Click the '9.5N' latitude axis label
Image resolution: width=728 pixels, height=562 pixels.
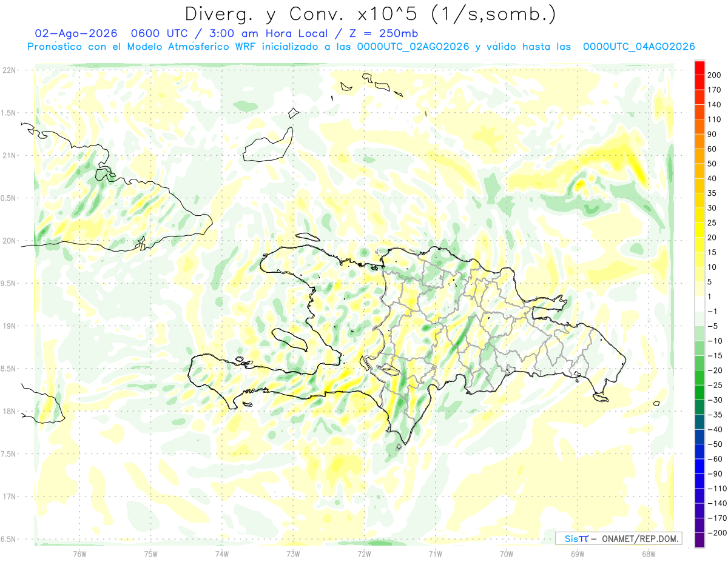tap(8, 283)
